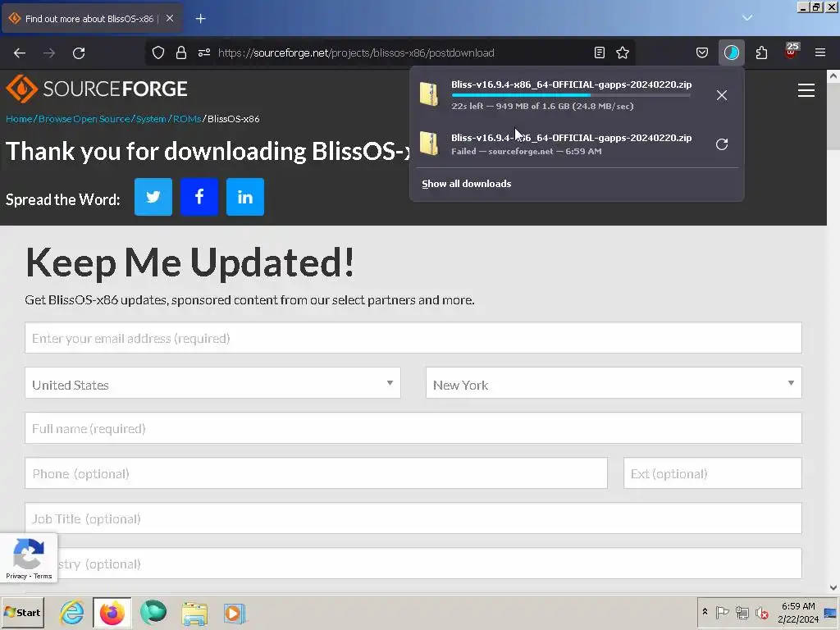Share on LinkedIn button
The width and height of the screenshot is (840, 630).
pos(245,197)
